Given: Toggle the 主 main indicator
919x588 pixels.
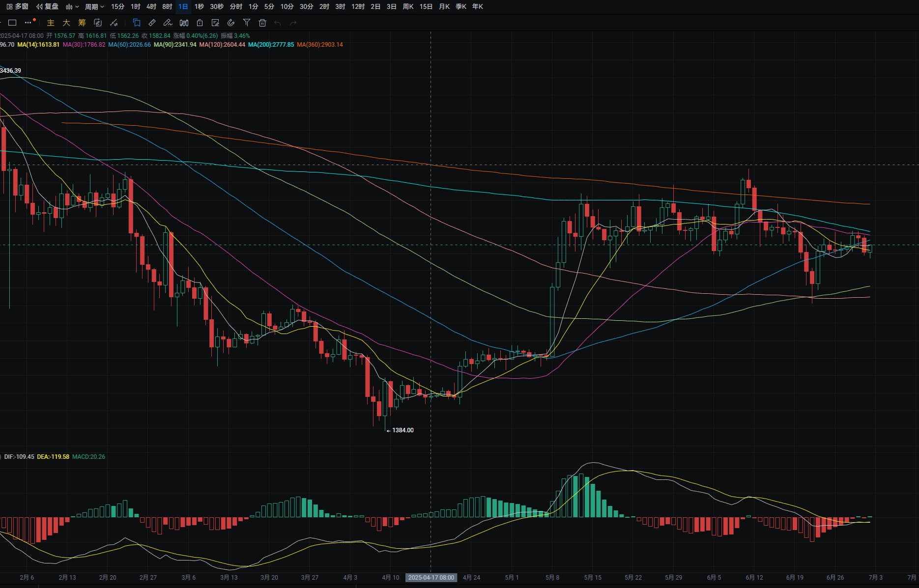Looking at the screenshot, I should 51,23.
